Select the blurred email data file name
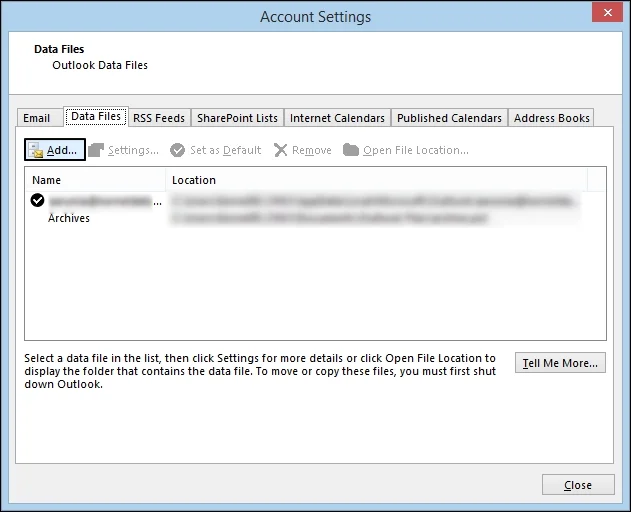The height and width of the screenshot is (512, 631). tap(105, 200)
